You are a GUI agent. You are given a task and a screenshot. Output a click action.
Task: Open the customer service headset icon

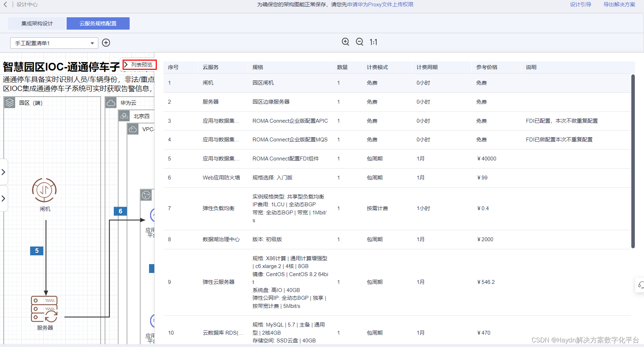pos(640,285)
